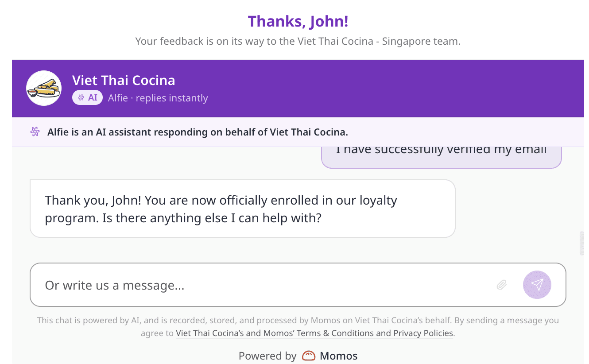The height and width of the screenshot is (364, 589).
Task: Click the Viet Thai Cocina restaurant avatar
Action: pos(44,88)
